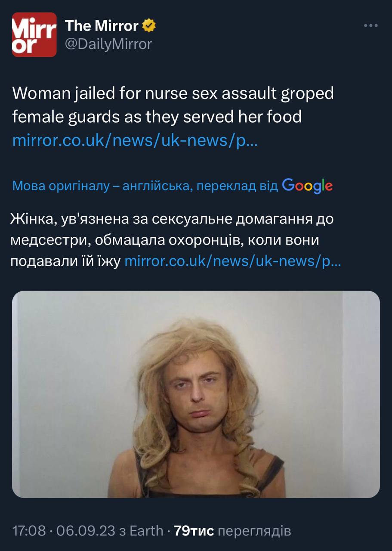Click the "переглядів" views label
The image size is (392, 551).
pos(254,531)
